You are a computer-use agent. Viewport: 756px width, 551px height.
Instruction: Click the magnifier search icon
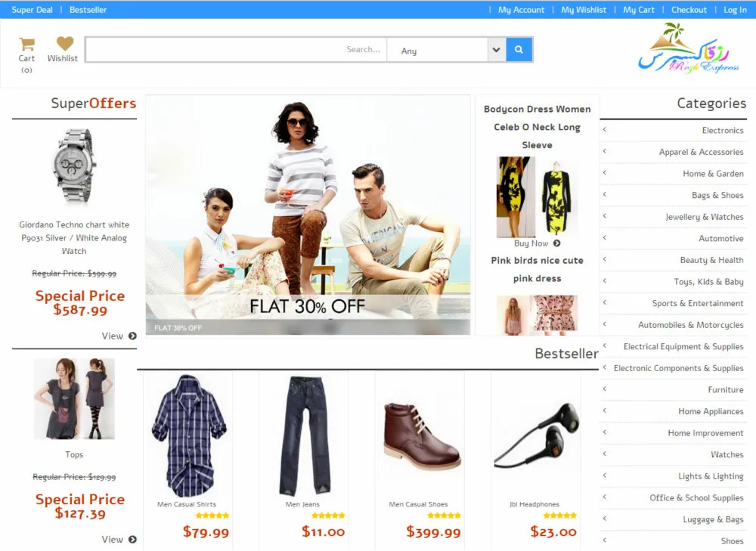point(519,49)
